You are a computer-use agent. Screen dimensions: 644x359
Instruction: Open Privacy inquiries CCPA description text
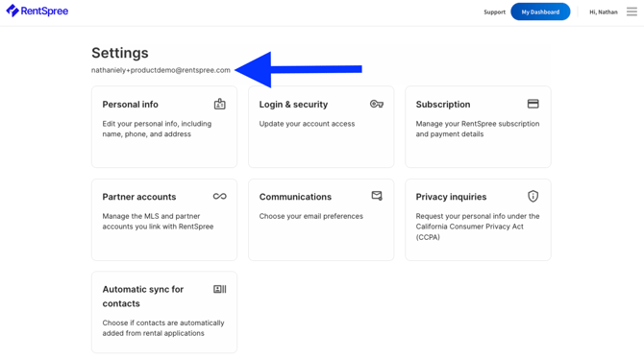click(478, 227)
